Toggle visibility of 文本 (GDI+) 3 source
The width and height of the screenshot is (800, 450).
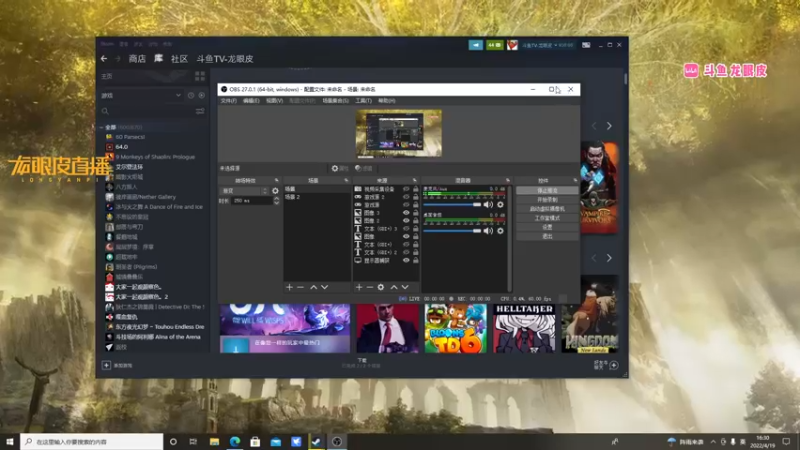pyautogui.click(x=406, y=229)
